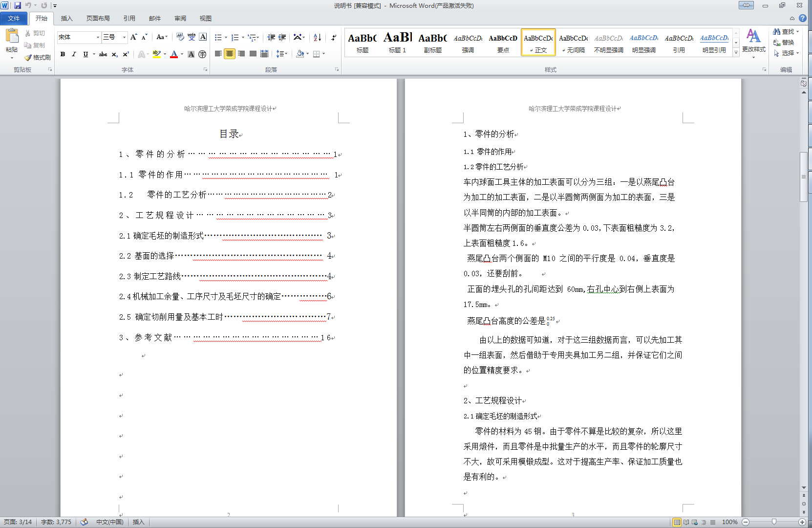Viewport: 812px width, 528px height.
Task: Switch to the 邮件 tab
Action: pos(155,18)
